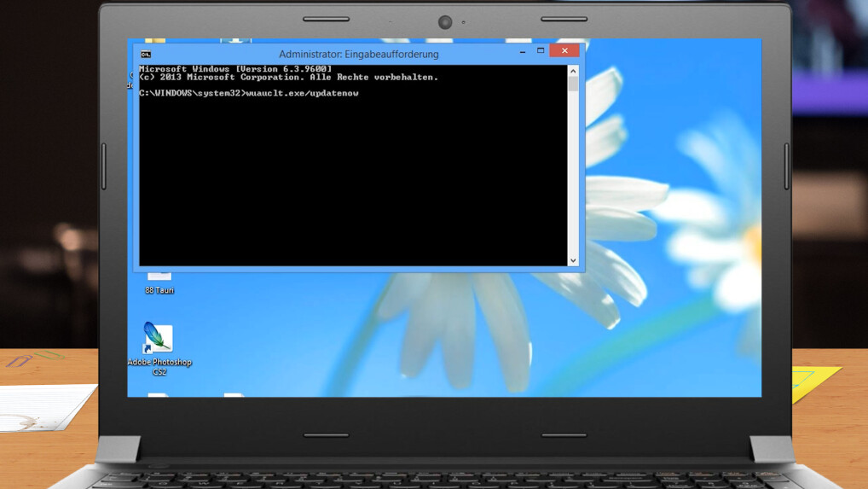Close the Administrator command prompt window
Image resolution: width=868 pixels, height=489 pixels.
[x=564, y=51]
